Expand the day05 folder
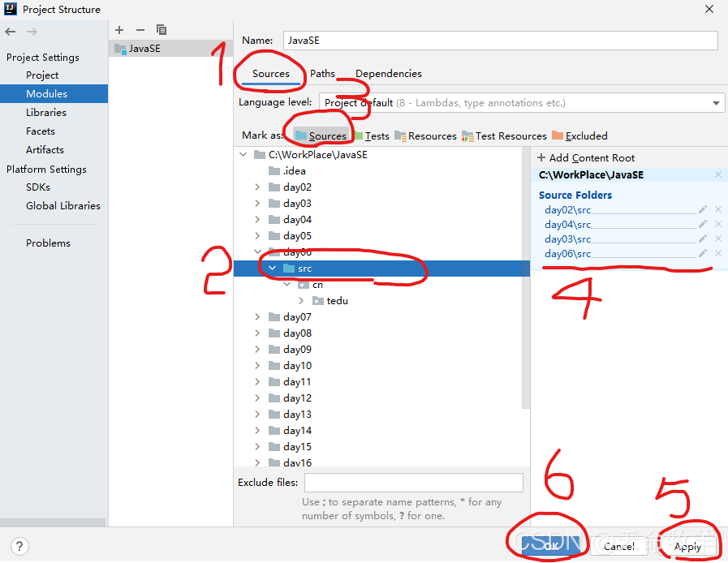 click(x=257, y=236)
